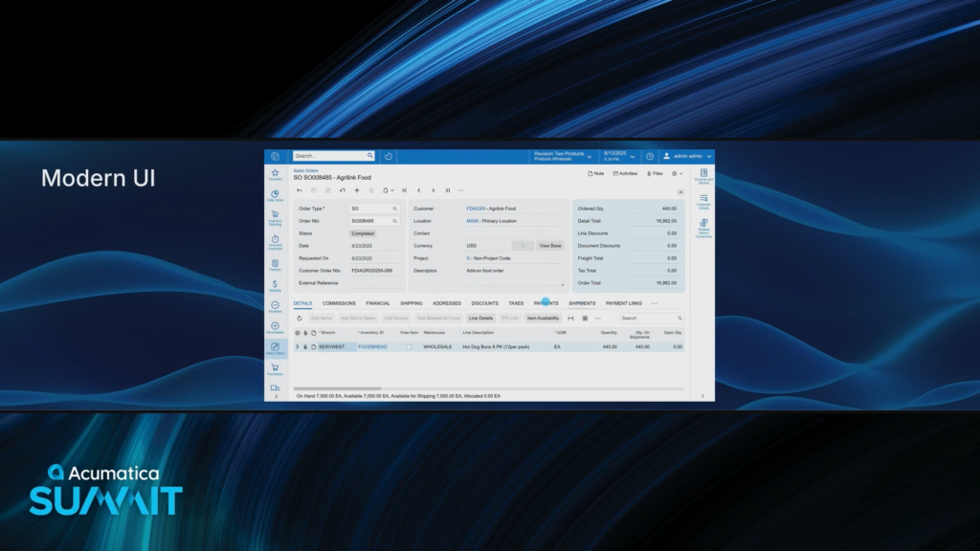The width and height of the screenshot is (980, 551).
Task: Open the Favorites star in sidebar
Action: (x=275, y=174)
